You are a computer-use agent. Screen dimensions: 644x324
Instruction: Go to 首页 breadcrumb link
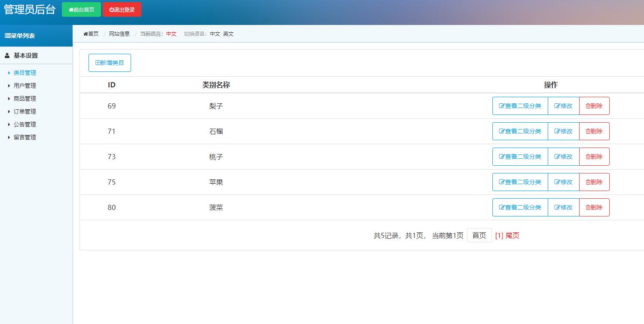(x=91, y=34)
